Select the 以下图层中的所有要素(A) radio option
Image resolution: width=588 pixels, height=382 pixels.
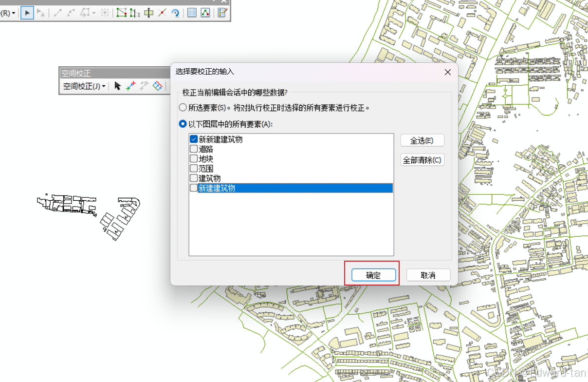[183, 124]
